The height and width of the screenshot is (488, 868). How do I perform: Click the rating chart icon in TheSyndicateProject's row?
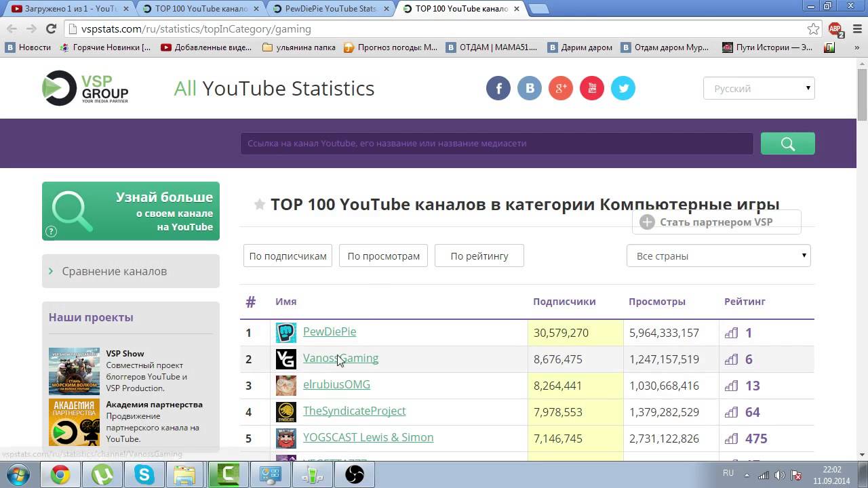(x=731, y=412)
